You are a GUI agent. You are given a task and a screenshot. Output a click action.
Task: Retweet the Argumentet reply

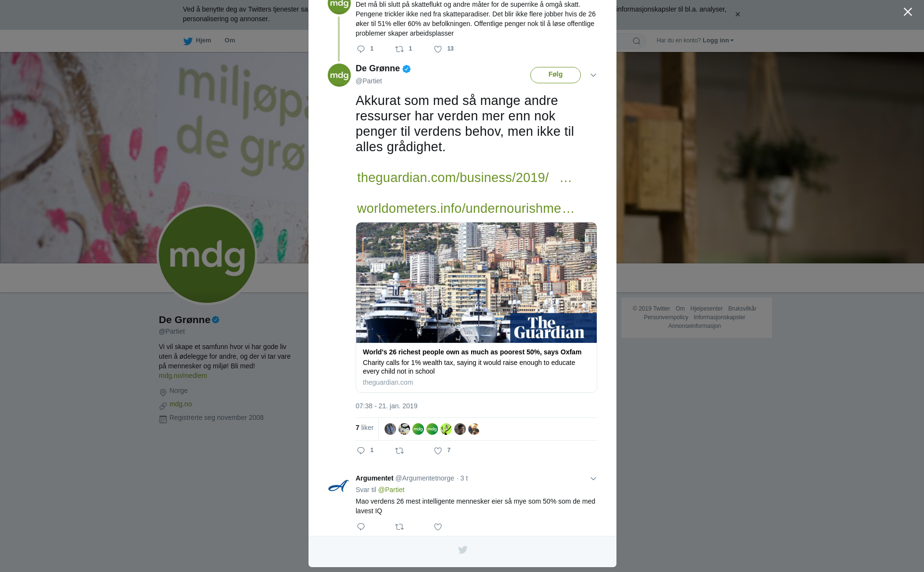pos(399,527)
